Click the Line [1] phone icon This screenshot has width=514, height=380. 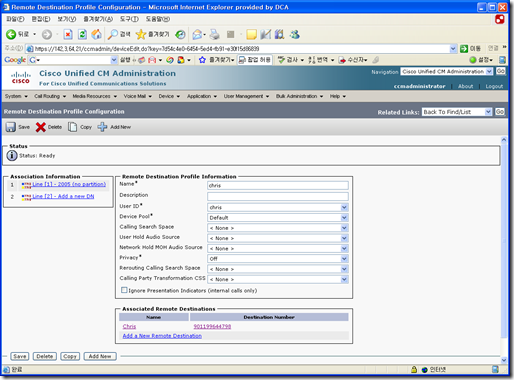[x=26, y=184]
